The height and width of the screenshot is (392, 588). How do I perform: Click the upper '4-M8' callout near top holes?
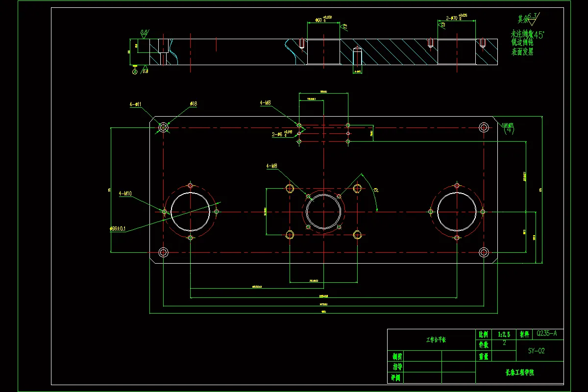[266, 103]
